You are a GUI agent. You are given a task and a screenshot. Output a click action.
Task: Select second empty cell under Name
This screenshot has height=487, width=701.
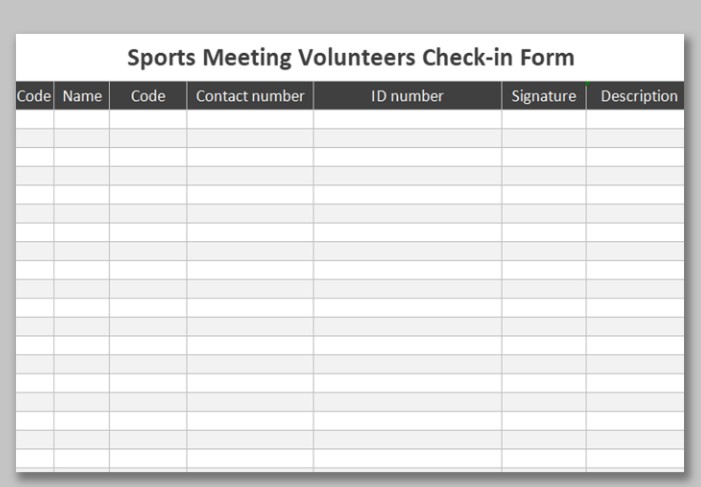tap(82, 138)
